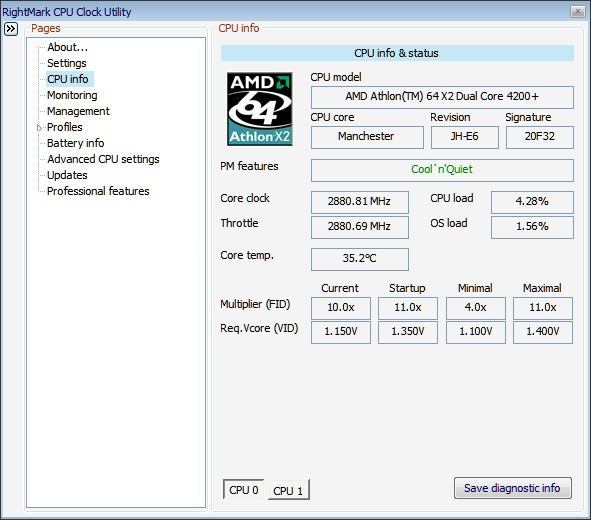Click the CPU model field AMD Athlon 64 X2
Screen dimensions: 591x520
tap(442, 97)
